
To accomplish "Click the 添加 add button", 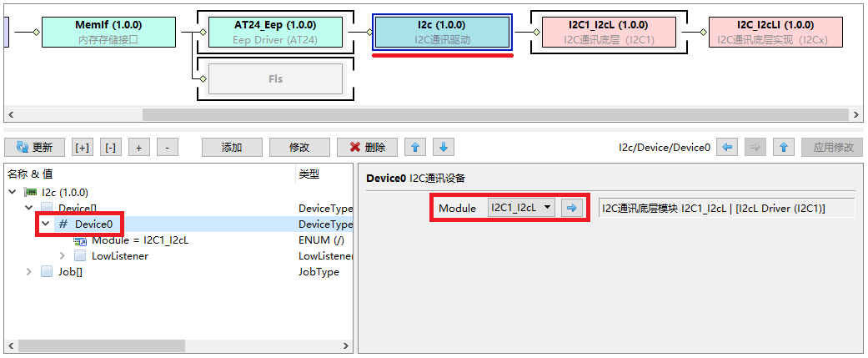I will pos(232,148).
